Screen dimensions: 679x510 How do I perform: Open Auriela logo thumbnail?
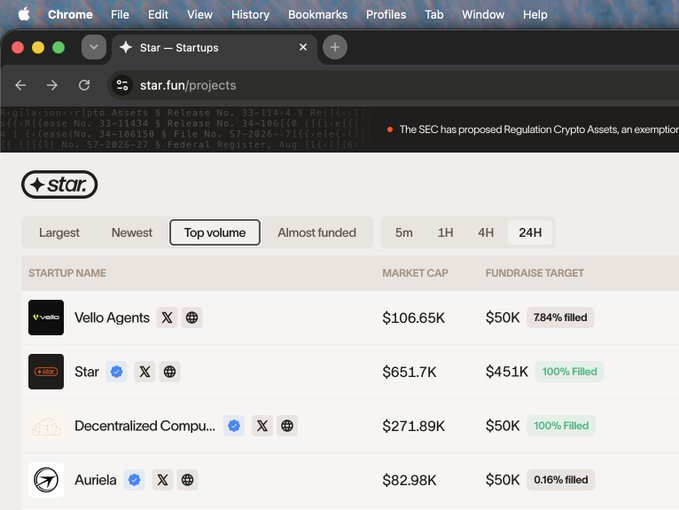46,480
